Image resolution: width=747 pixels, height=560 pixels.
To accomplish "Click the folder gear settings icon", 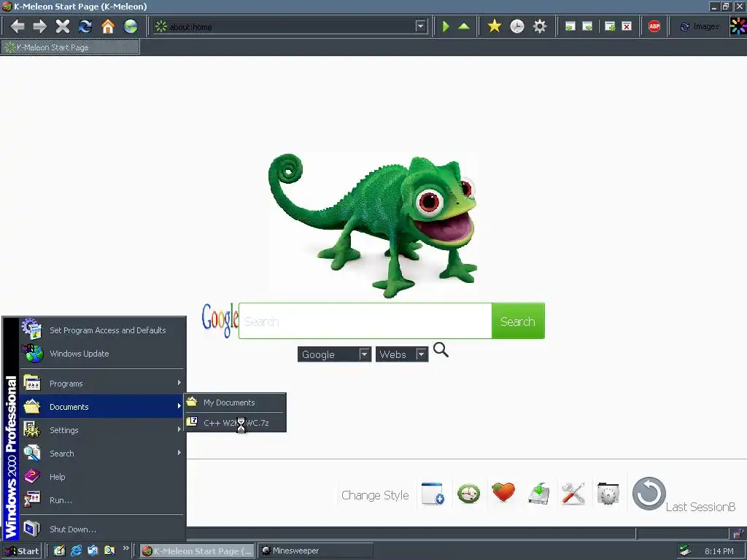I will click(x=608, y=494).
